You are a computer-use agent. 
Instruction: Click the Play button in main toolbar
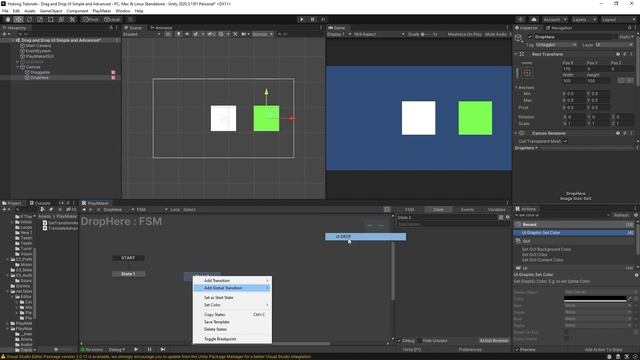coord(302,19)
